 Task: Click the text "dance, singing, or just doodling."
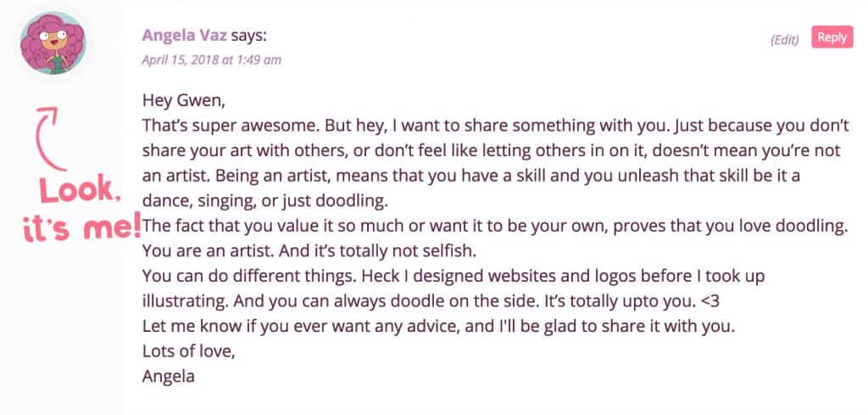[265, 201]
